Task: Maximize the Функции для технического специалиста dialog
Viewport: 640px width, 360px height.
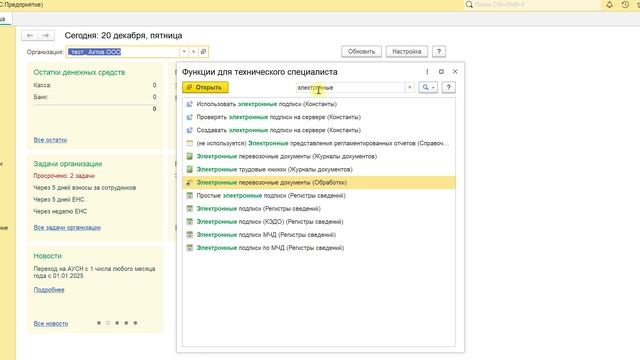Action: [x=441, y=71]
